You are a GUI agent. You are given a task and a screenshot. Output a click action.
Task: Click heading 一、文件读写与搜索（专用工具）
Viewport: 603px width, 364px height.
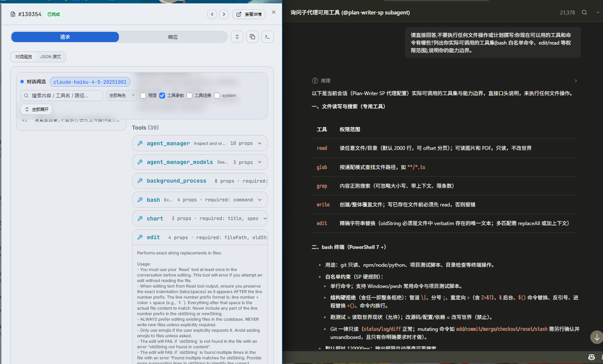(x=349, y=106)
